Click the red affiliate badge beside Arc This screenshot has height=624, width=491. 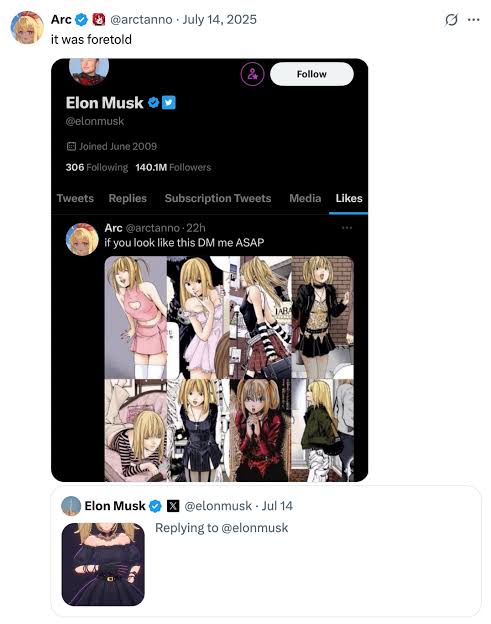tap(99, 20)
